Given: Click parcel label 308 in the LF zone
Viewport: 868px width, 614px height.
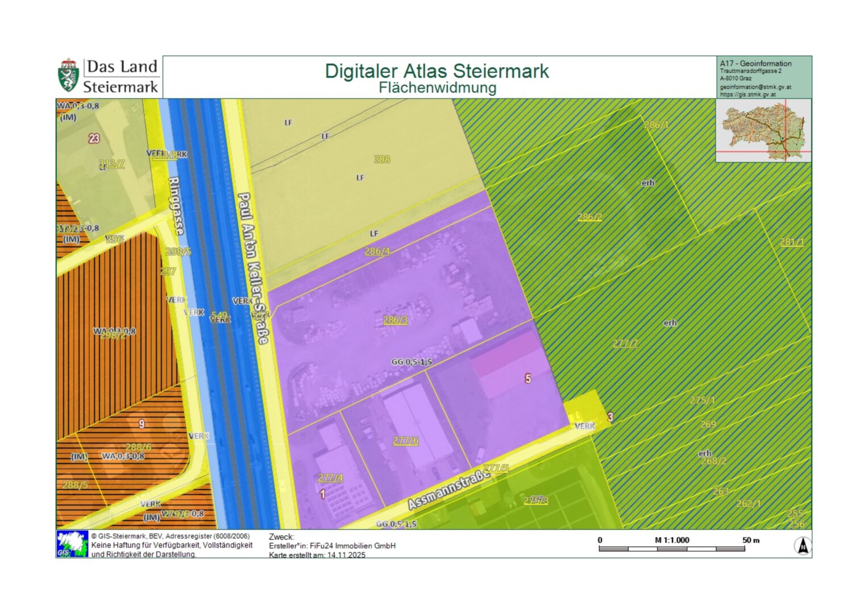Looking at the screenshot, I should (382, 159).
